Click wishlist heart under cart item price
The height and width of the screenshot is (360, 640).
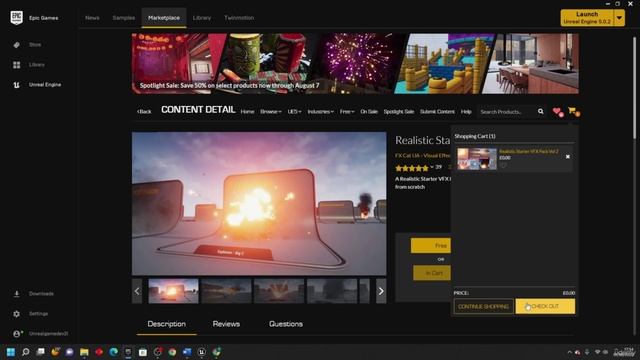503,165
